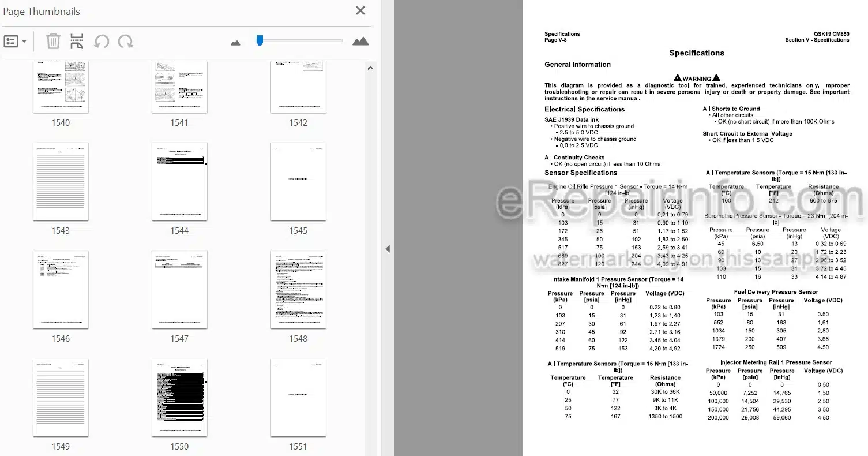
Task: Click 'Short Circuit to External Voltage' heading
Action: tap(747, 134)
